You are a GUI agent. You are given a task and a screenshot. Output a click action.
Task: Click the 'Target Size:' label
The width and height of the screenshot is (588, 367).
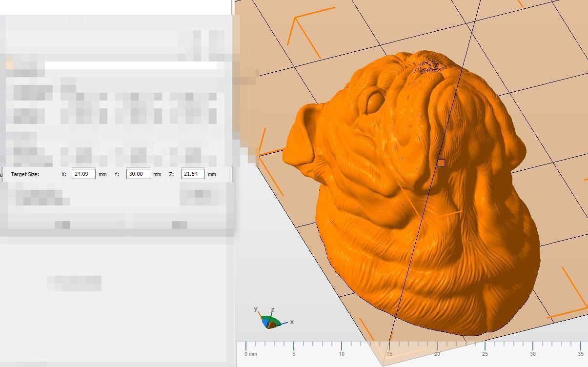click(25, 174)
